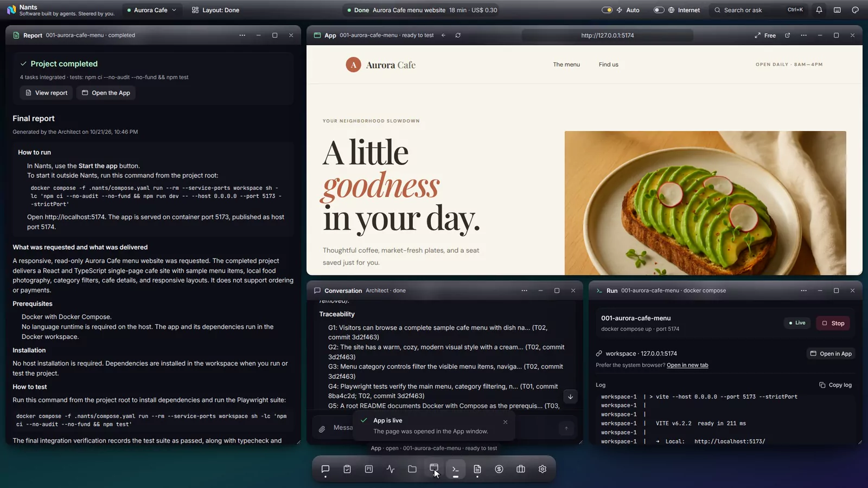
Task: Open The menu link on cafe site
Action: 566,65
